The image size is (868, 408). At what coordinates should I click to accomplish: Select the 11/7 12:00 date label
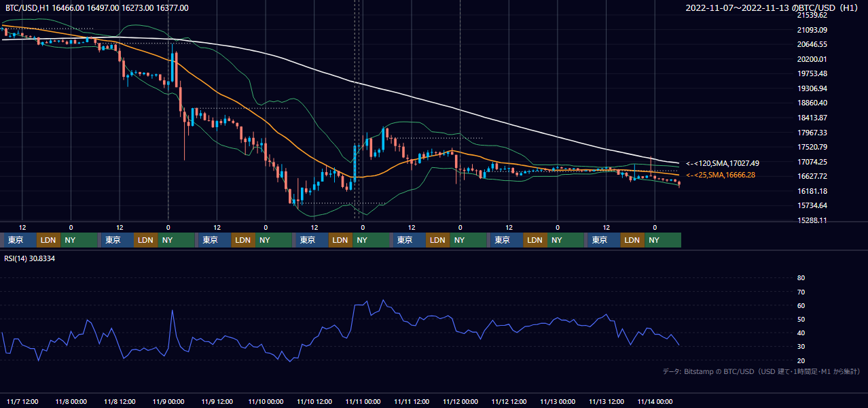tap(21, 401)
